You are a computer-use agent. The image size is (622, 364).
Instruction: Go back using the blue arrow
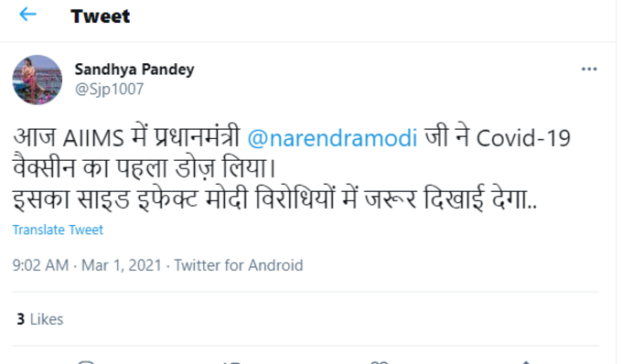click(27, 15)
